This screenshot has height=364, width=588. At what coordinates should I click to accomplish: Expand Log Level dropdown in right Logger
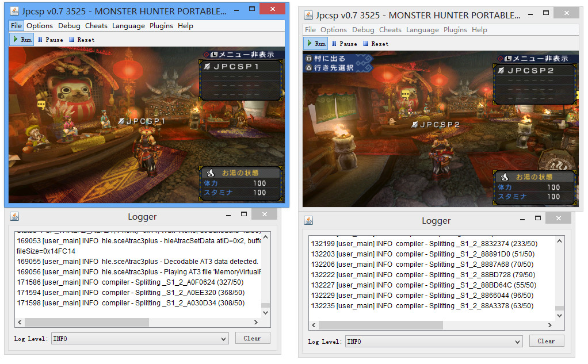click(434, 342)
